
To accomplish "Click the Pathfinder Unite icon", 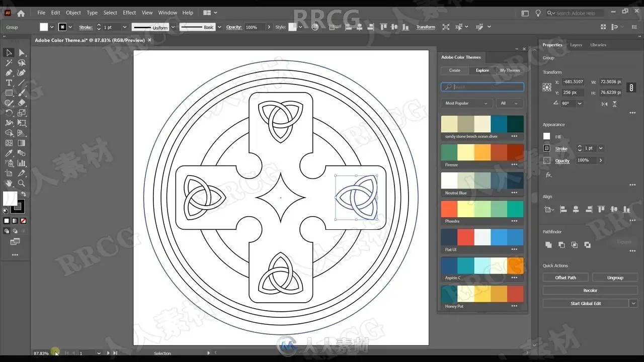I will click(548, 245).
